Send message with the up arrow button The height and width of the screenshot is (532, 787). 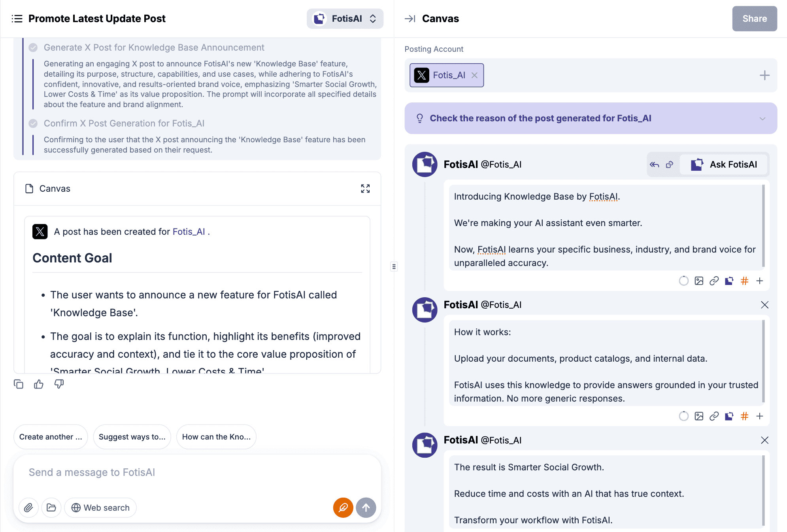pos(366,507)
